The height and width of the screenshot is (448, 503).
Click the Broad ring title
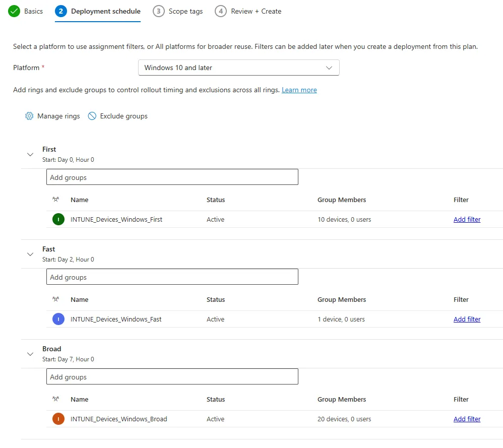tap(51, 349)
